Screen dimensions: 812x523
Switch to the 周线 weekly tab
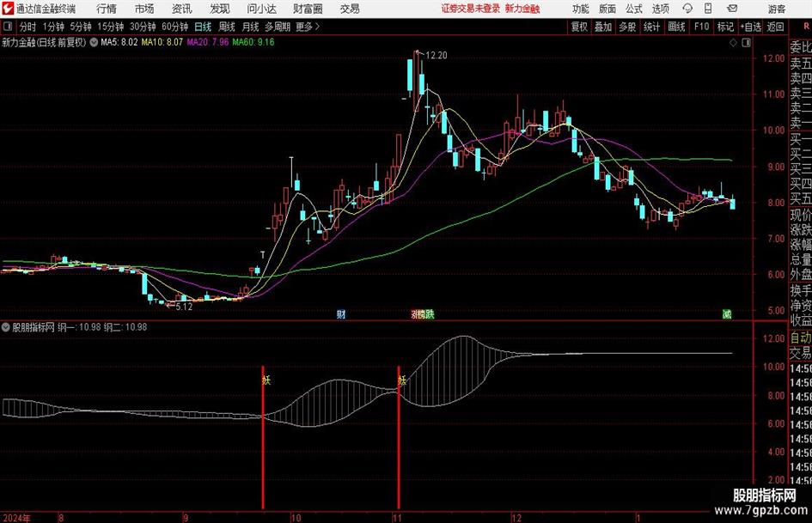pos(227,27)
